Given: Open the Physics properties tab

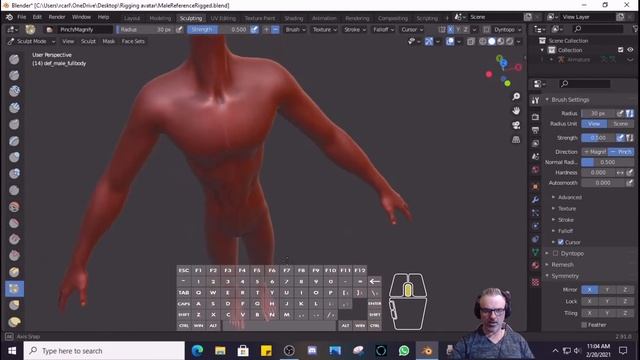Looking at the screenshot, I should pyautogui.click(x=535, y=226).
